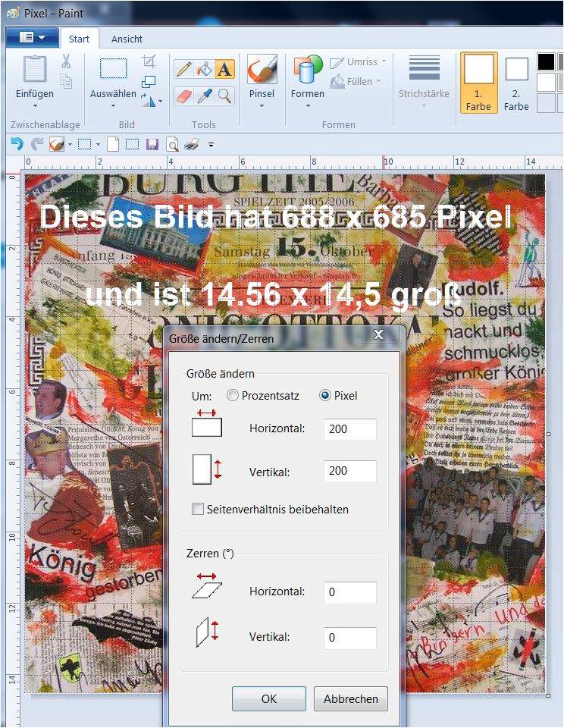This screenshot has height=728, width=564.
Task: Select the Pixel radio button
Action: 326,395
